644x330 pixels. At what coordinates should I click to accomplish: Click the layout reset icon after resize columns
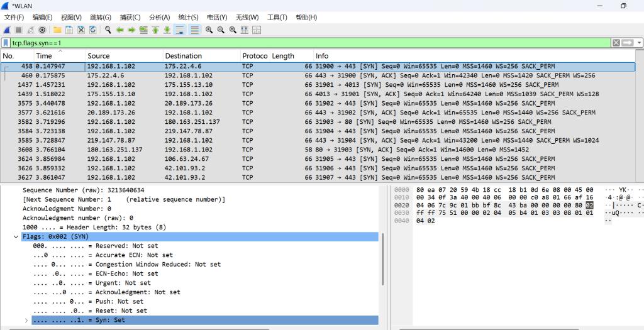(257, 30)
